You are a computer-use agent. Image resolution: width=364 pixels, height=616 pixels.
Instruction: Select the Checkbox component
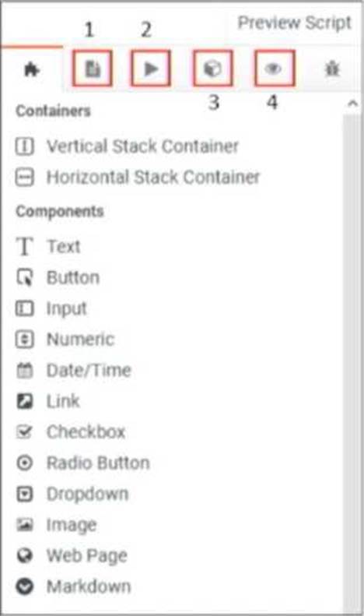71,432
